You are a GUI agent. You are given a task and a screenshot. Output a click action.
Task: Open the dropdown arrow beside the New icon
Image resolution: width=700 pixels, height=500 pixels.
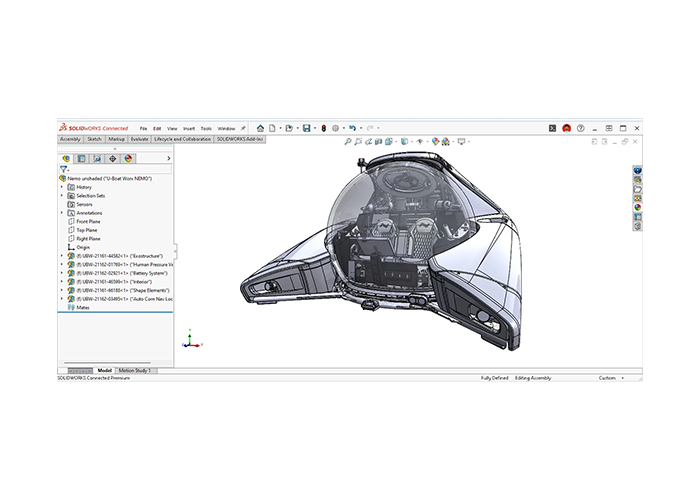[280, 128]
